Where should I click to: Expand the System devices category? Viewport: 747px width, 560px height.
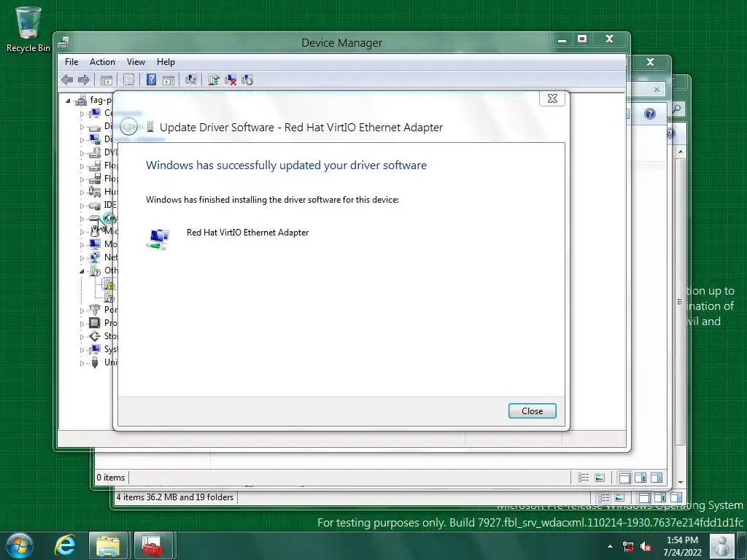point(82,350)
